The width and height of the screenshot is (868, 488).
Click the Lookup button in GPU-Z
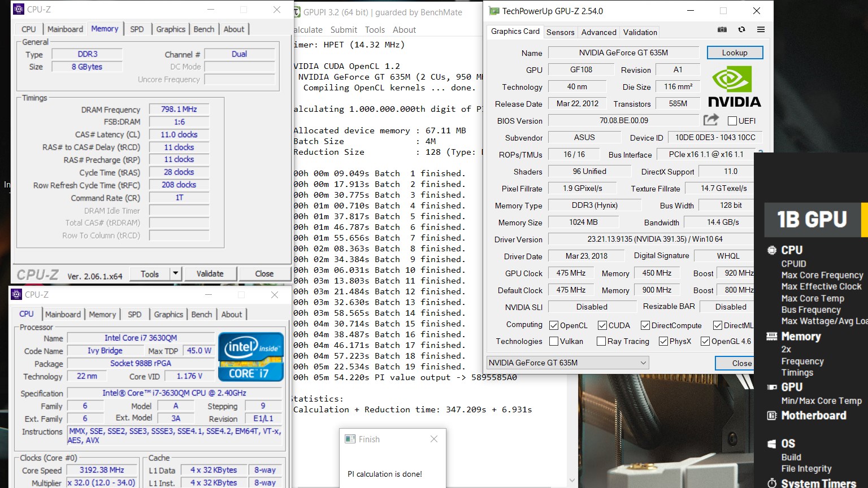click(735, 53)
